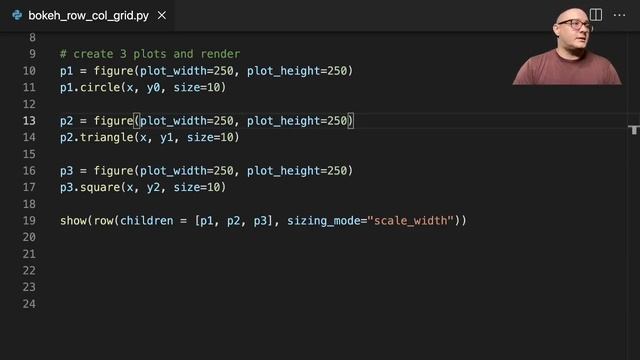
Task: Click line number 20 in the gutter
Action: click(29, 237)
